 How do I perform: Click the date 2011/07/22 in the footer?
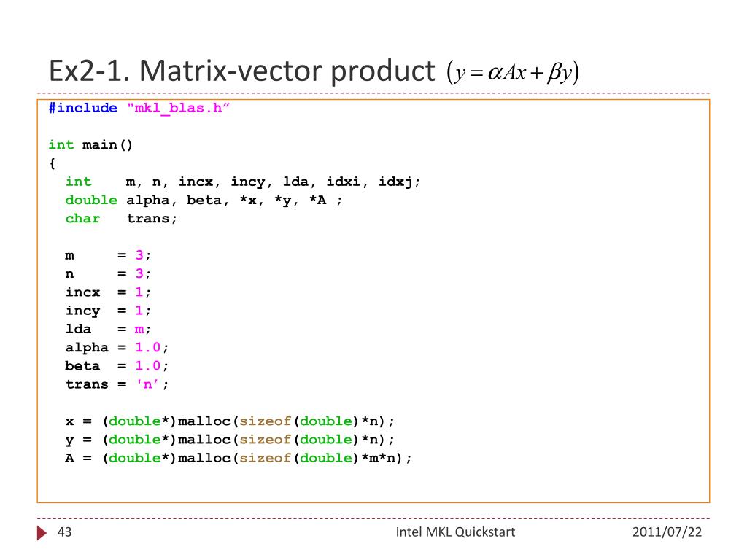[x=667, y=532]
